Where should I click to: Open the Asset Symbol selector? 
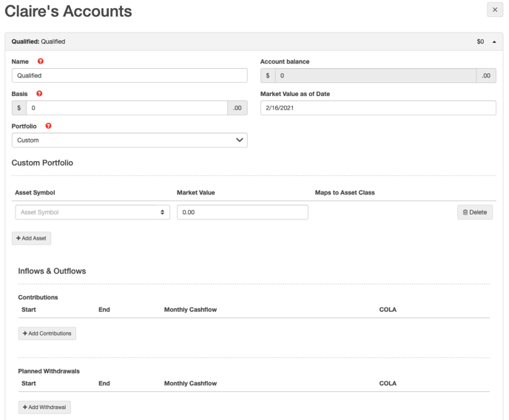(x=92, y=212)
